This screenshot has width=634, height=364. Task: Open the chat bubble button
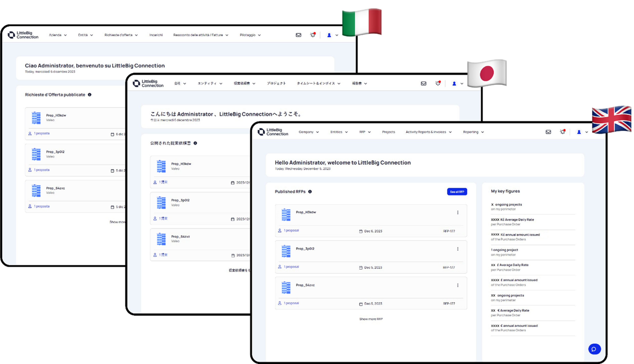tap(594, 349)
